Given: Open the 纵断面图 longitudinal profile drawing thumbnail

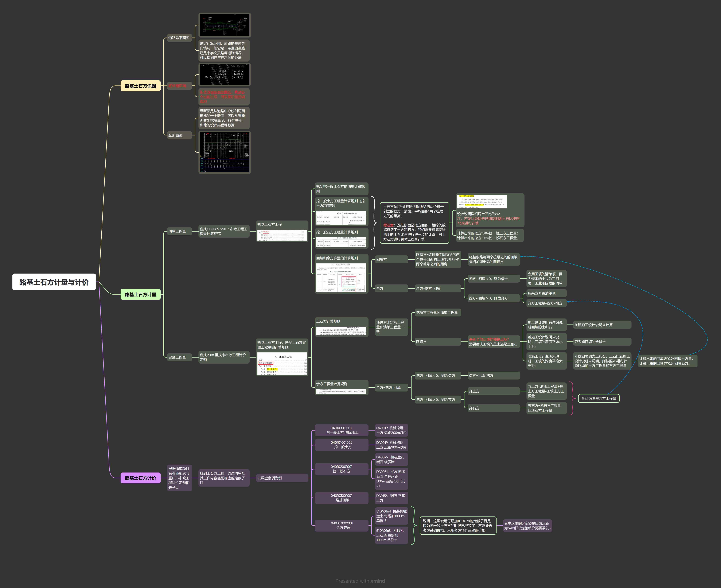Looking at the screenshot, I should [x=224, y=152].
